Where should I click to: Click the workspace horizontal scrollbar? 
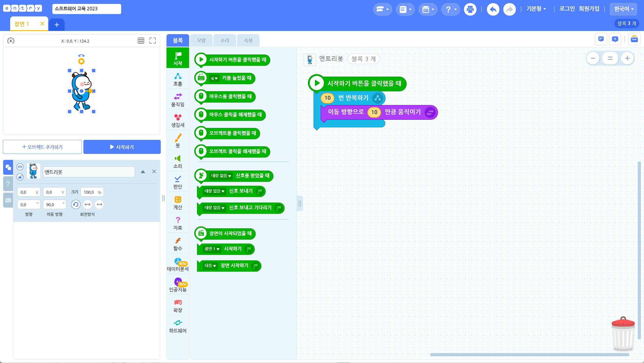point(529,354)
